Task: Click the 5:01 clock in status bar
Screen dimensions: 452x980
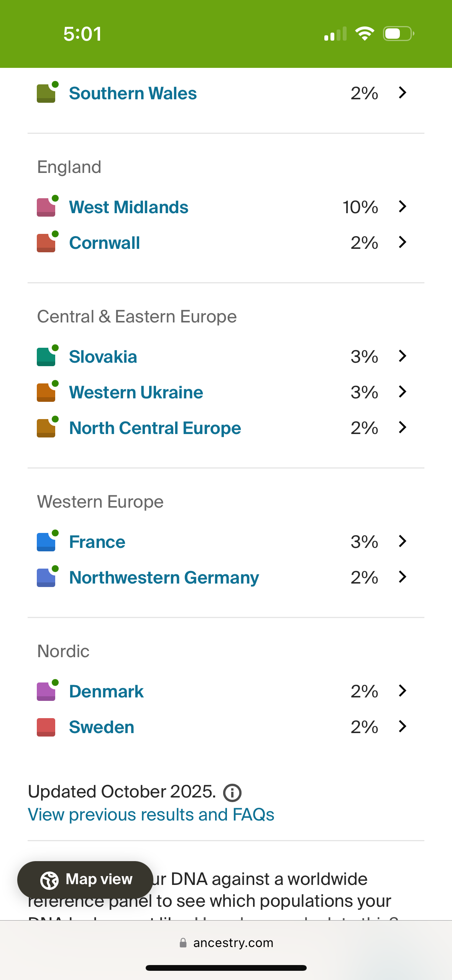Action: [x=82, y=34]
